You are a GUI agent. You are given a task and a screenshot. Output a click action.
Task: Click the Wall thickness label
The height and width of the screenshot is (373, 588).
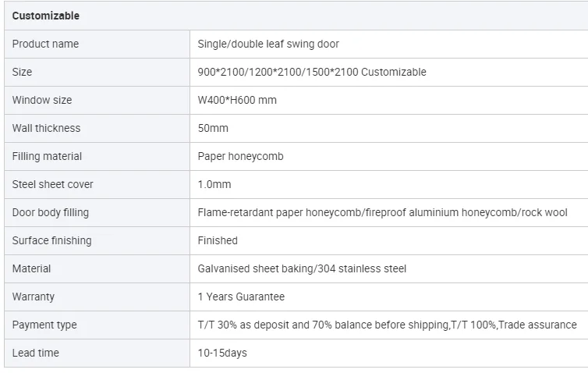click(46, 128)
